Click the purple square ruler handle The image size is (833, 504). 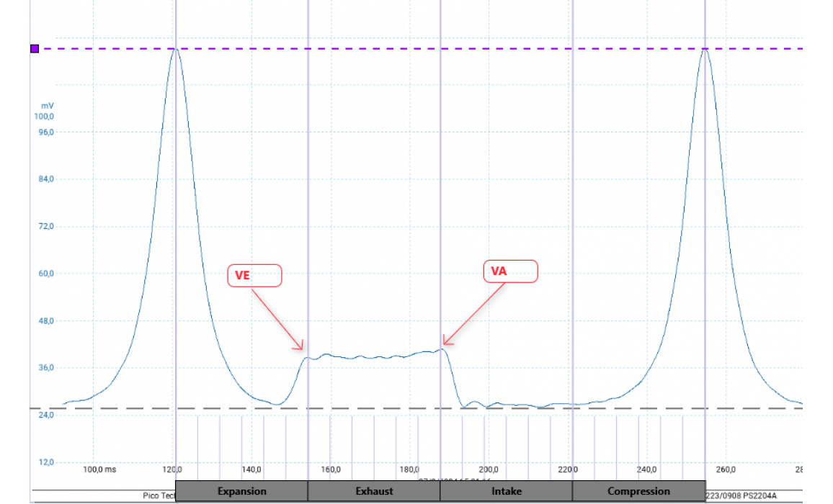[x=35, y=48]
